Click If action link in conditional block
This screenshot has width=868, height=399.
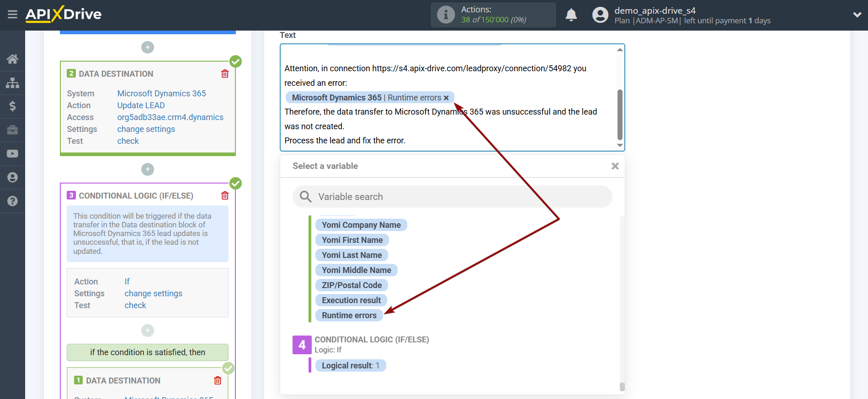(127, 282)
